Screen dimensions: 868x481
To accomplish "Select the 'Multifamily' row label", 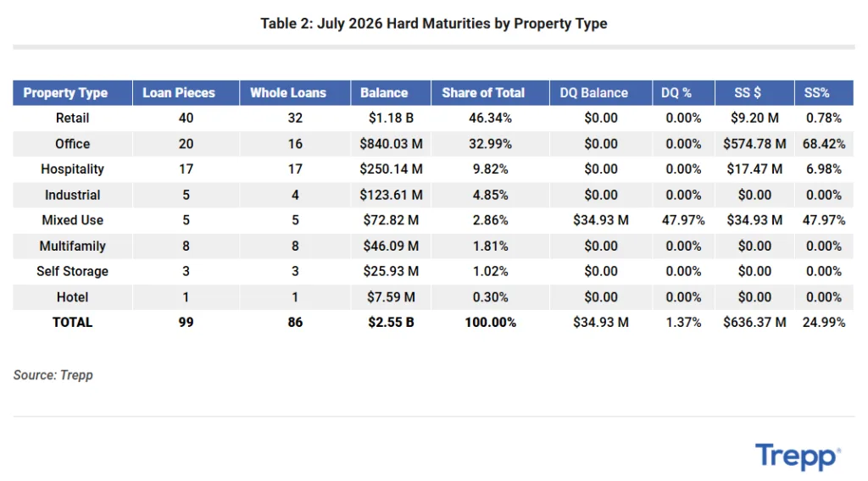I will click(x=73, y=246).
